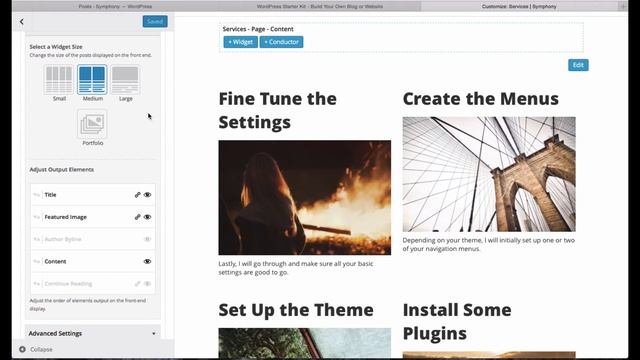Go back with the left chevron arrow
Viewport: 640px width, 360px height.
point(22,22)
